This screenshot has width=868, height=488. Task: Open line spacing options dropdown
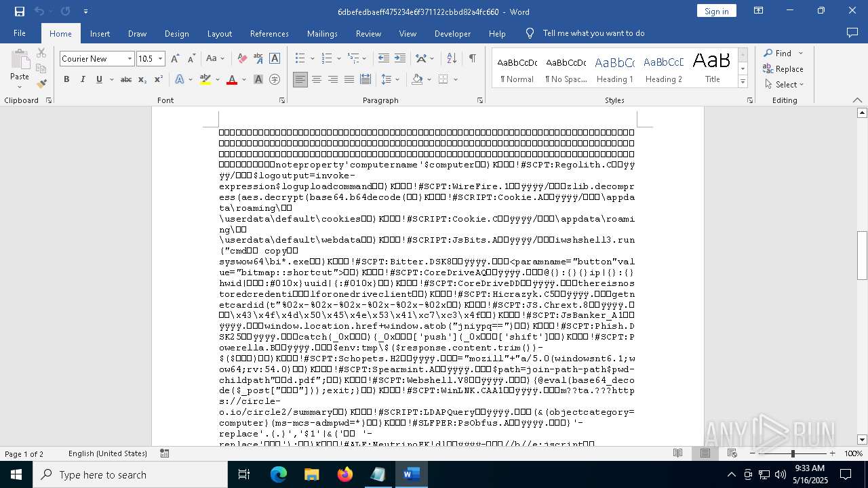coord(390,79)
